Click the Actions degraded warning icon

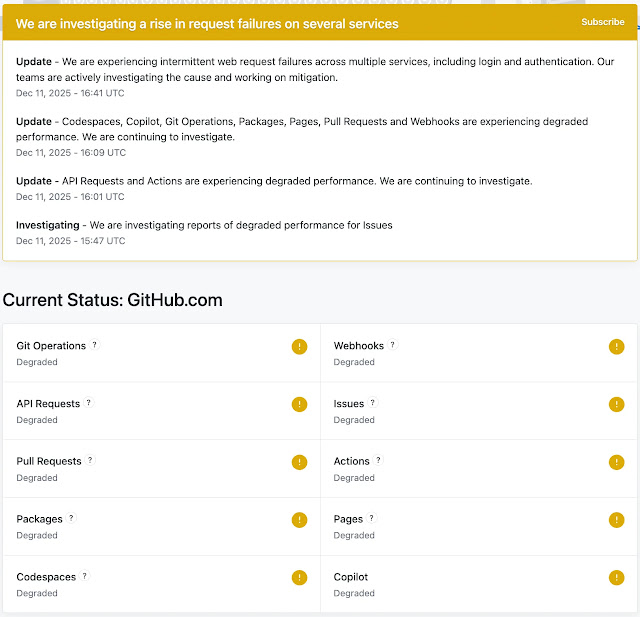(616, 462)
